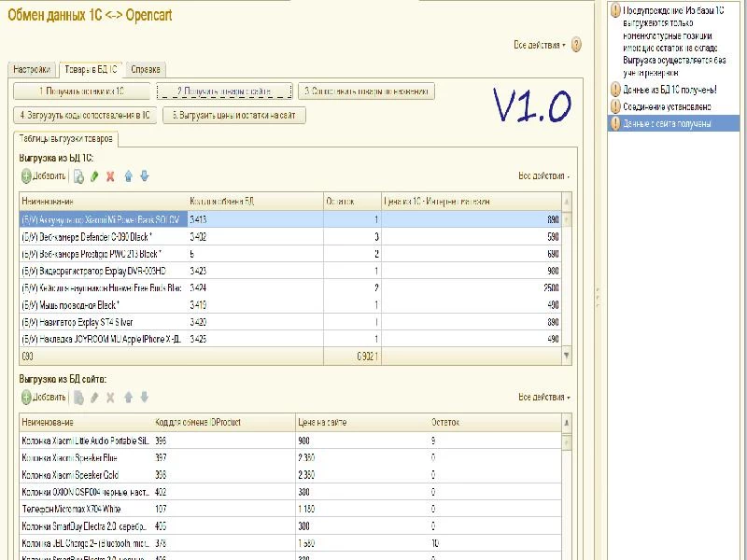Image resolution: width=747 pixels, height=560 pixels.
Task: Click the message 'Соединение установлено'
Action: point(667,106)
